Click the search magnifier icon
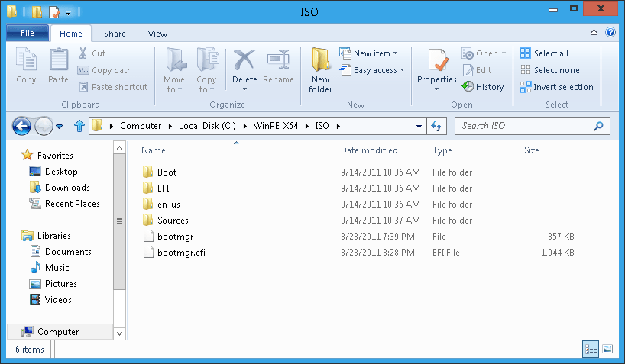The height and width of the screenshot is (364, 625). click(x=598, y=126)
